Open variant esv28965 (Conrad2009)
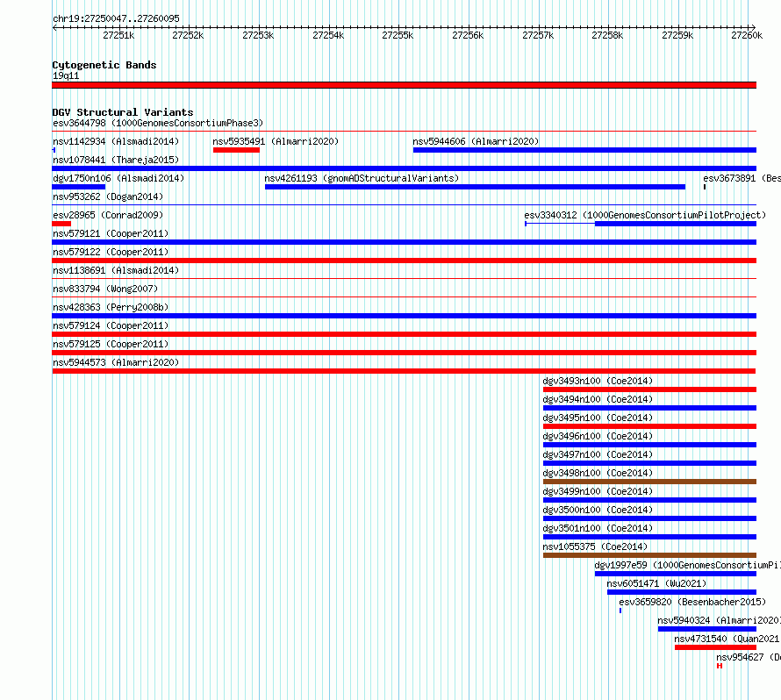Image resolution: width=781 pixels, height=700 pixels. [x=108, y=215]
